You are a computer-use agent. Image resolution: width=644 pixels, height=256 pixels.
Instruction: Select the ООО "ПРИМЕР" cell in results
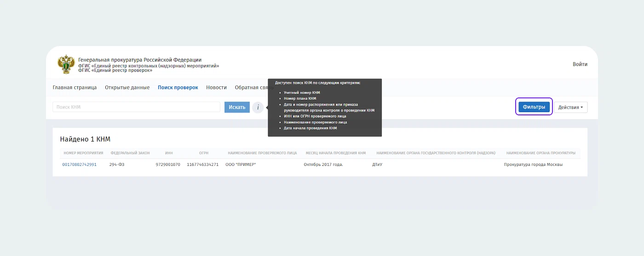click(x=241, y=165)
